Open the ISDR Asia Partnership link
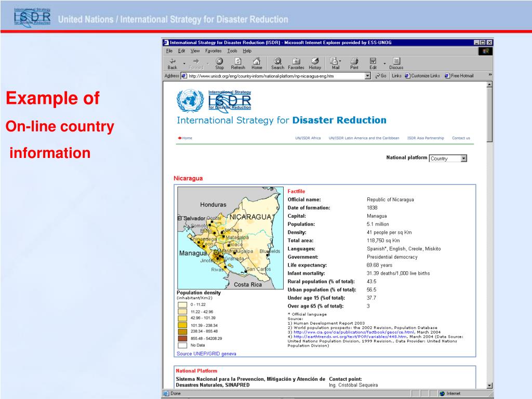This screenshot has width=532, height=399. tap(425, 138)
